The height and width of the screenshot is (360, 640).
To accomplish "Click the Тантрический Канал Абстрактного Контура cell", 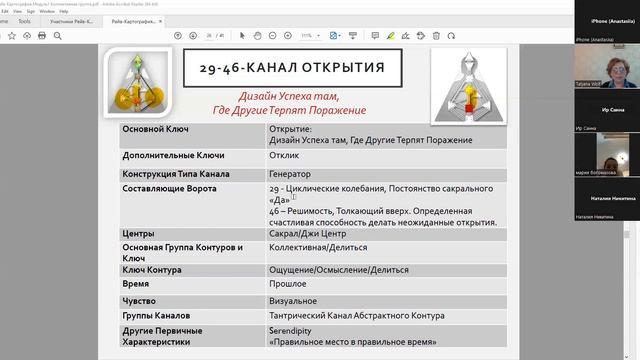I will click(x=357, y=316).
